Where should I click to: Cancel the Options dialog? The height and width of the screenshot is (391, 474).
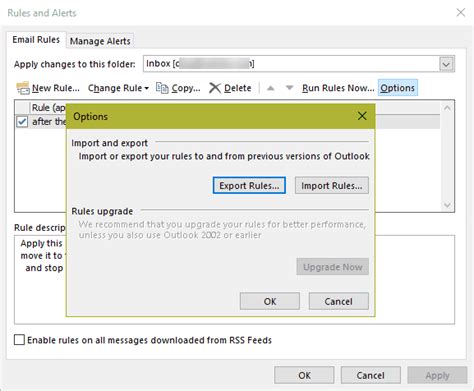pos(339,301)
